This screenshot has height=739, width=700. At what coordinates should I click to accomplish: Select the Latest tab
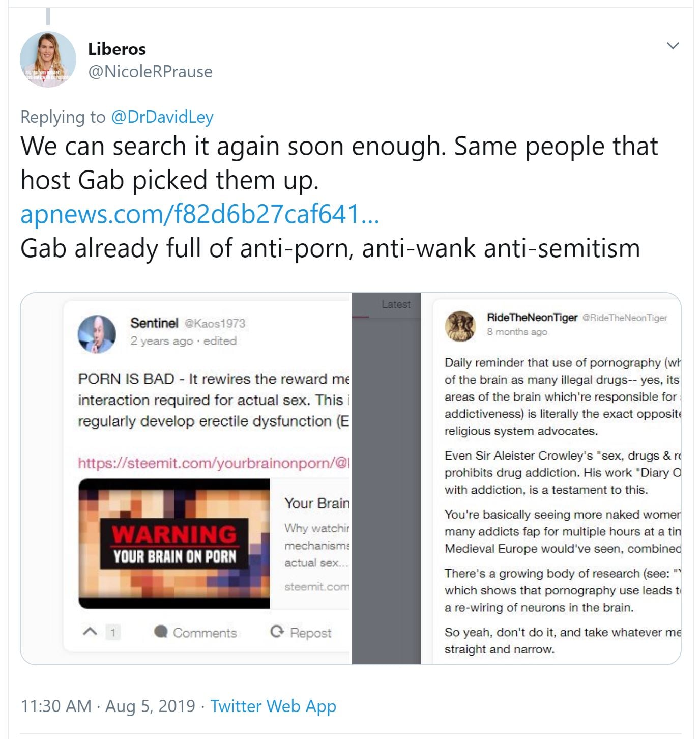click(x=396, y=304)
